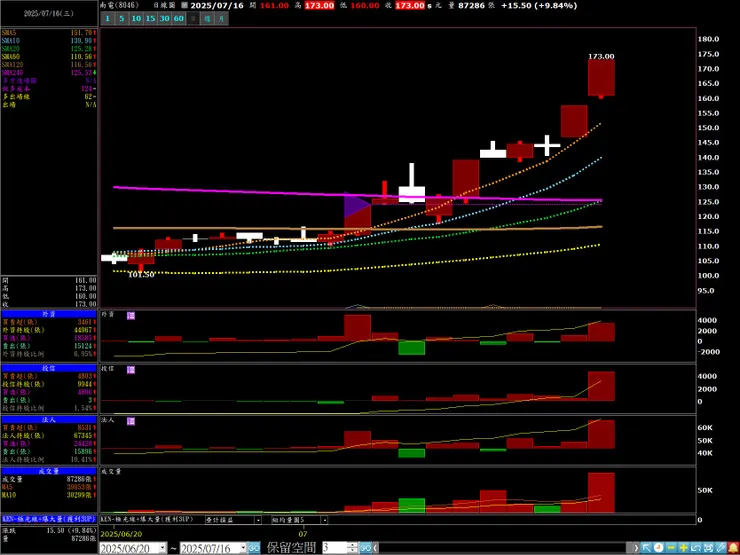The image size is (740, 555).
Task: Select the 15-minute timeframe button
Action: coord(150,18)
